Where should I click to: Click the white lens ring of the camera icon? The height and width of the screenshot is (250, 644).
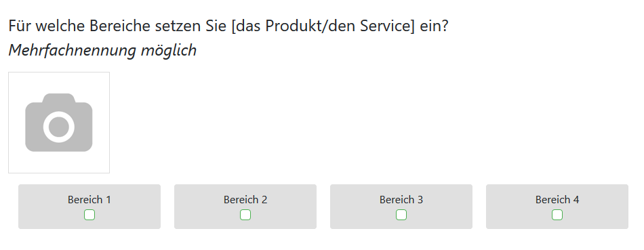[59, 127]
